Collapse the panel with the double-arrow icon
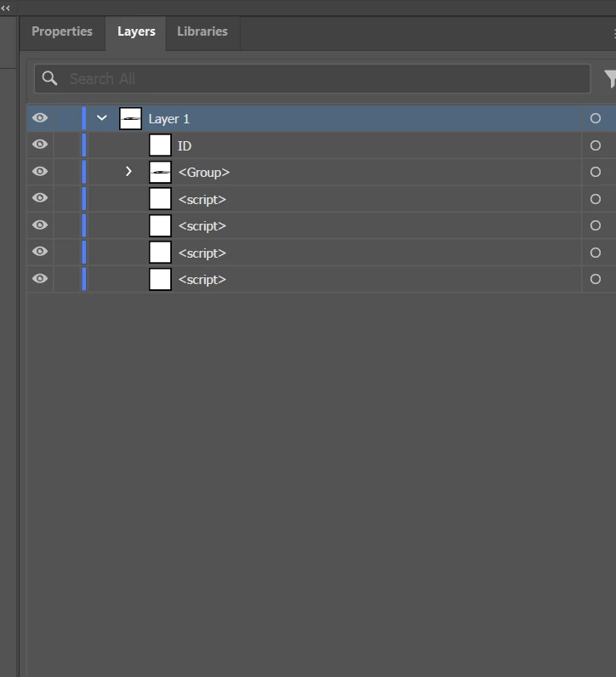The width and height of the screenshot is (616, 677). point(5,8)
